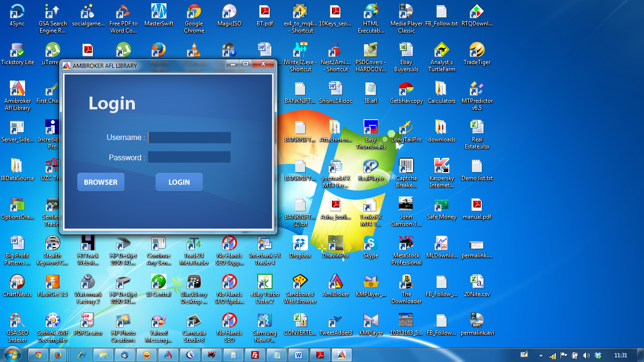The width and height of the screenshot is (644, 362).
Task: Select the Trade24 MetaTrader icon
Action: point(194,251)
